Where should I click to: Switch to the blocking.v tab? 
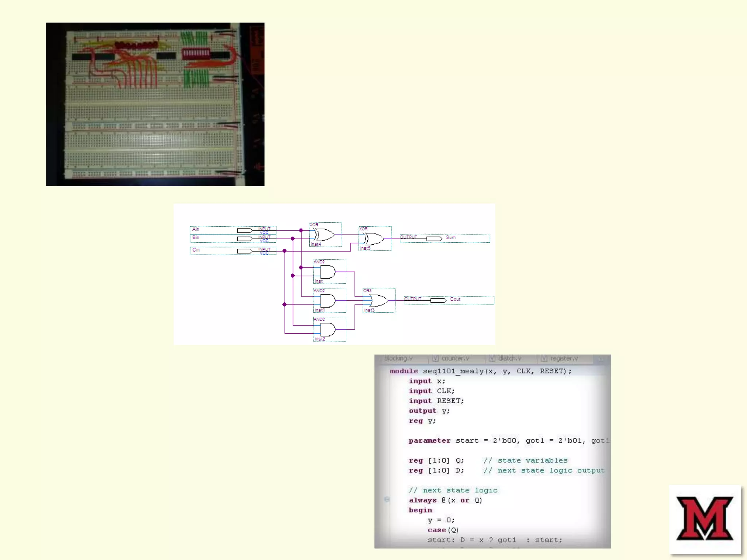[398, 358]
